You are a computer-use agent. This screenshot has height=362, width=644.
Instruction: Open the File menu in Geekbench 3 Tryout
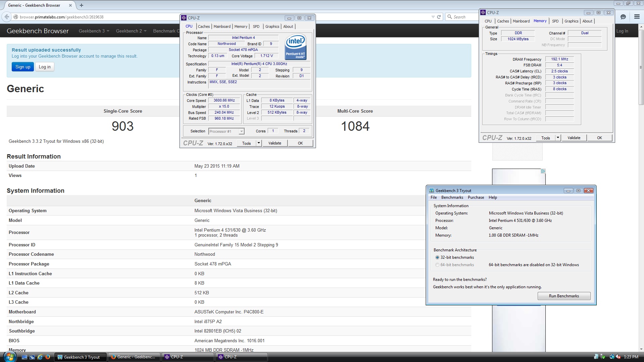pos(434,197)
